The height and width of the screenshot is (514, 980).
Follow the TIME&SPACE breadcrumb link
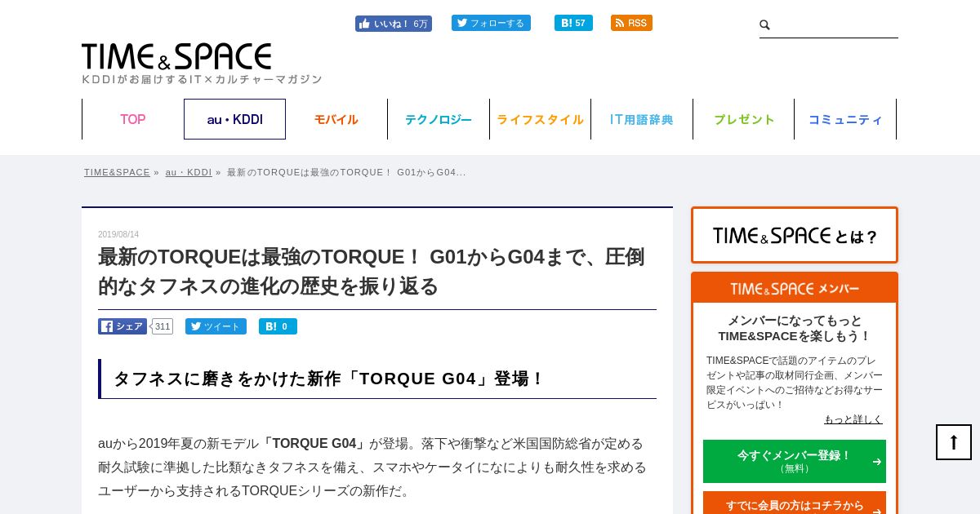pos(117,172)
